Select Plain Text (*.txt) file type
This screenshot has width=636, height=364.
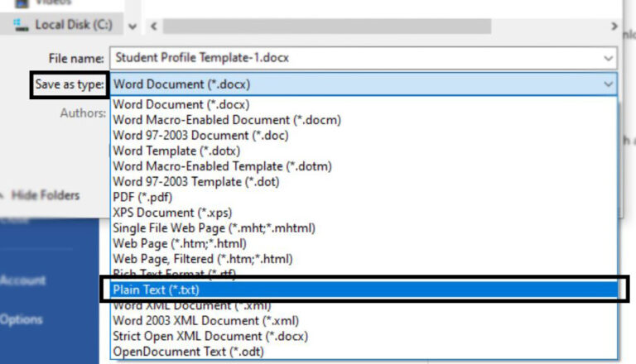[x=156, y=290]
